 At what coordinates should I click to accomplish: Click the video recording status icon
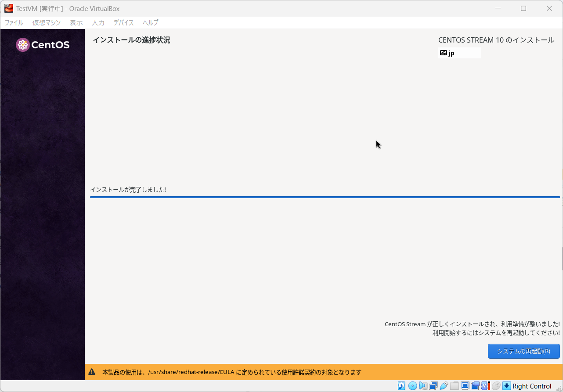pos(475,386)
